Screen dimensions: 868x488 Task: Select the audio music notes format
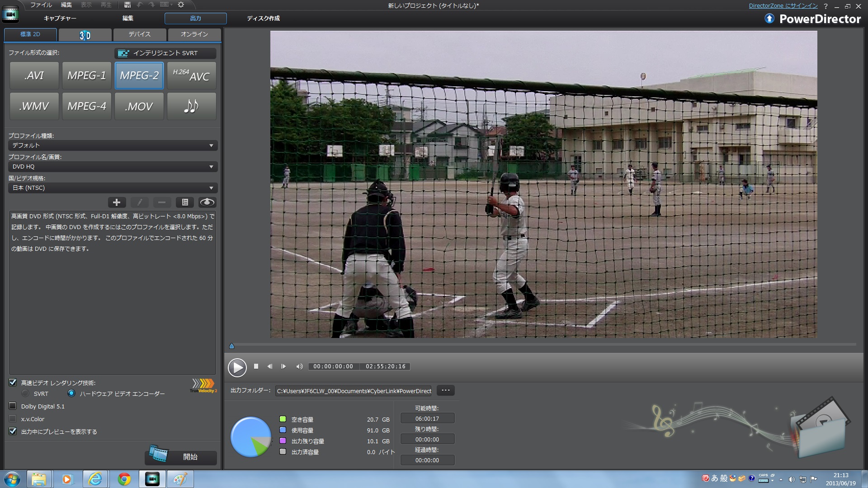191,106
